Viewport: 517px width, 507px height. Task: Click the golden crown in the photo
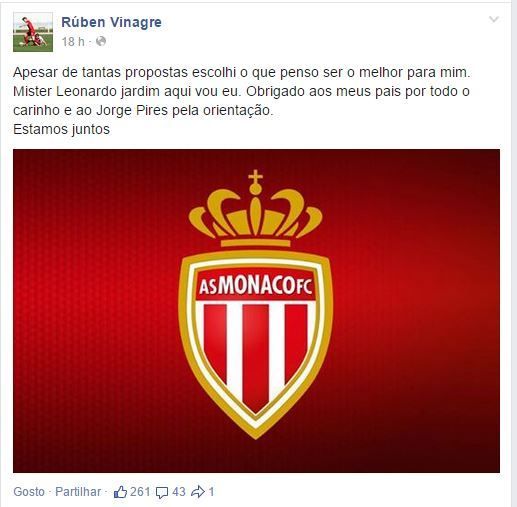256,209
